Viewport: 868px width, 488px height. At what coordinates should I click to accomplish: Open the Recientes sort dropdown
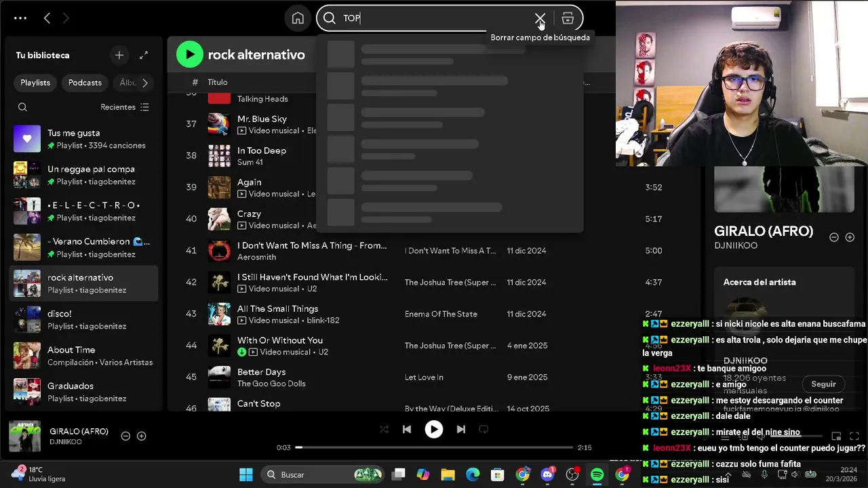tap(125, 107)
